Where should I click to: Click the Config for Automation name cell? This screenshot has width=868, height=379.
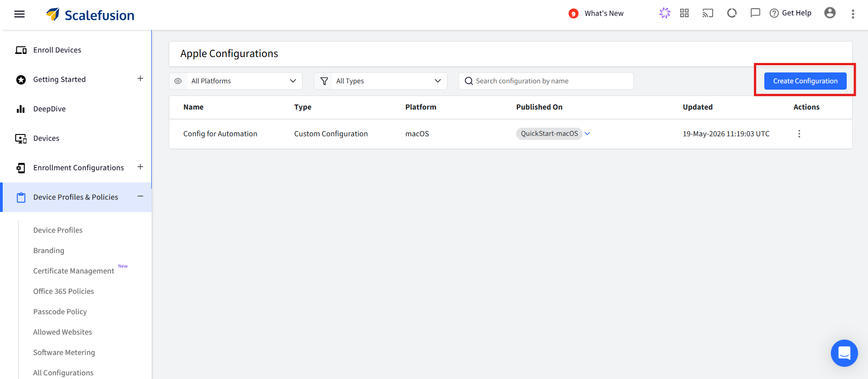point(220,134)
